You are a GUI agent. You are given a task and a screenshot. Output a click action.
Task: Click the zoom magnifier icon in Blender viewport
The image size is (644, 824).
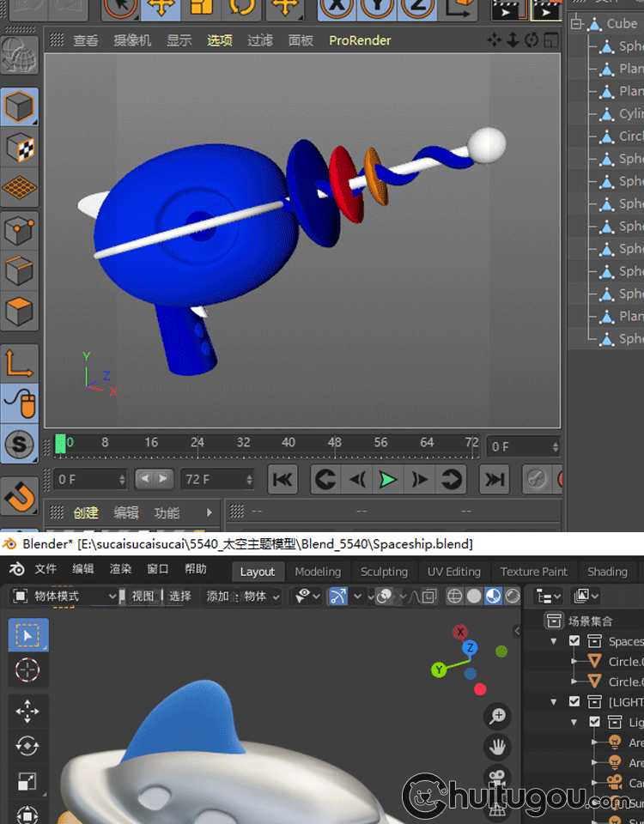497,716
